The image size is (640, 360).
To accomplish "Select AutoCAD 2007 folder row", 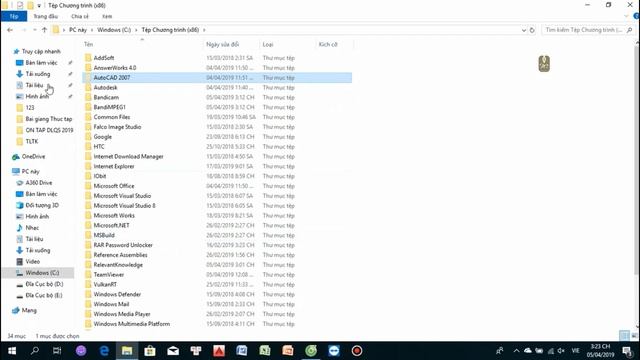I will tap(218, 78).
